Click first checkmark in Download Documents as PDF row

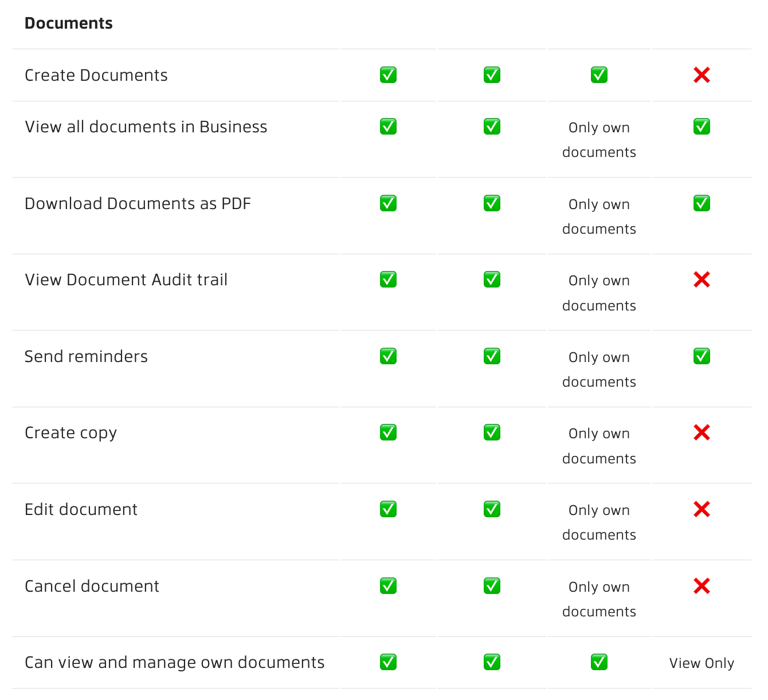(388, 203)
